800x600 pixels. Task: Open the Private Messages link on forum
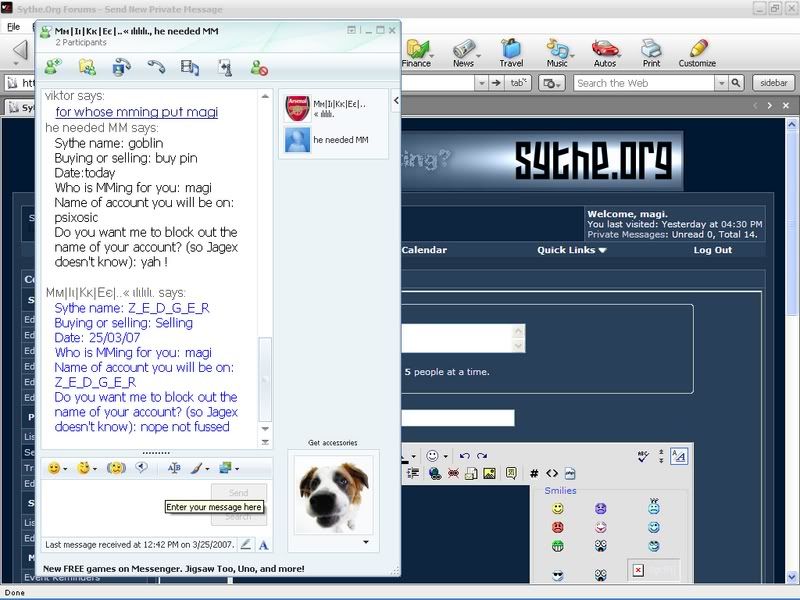[x=627, y=235]
